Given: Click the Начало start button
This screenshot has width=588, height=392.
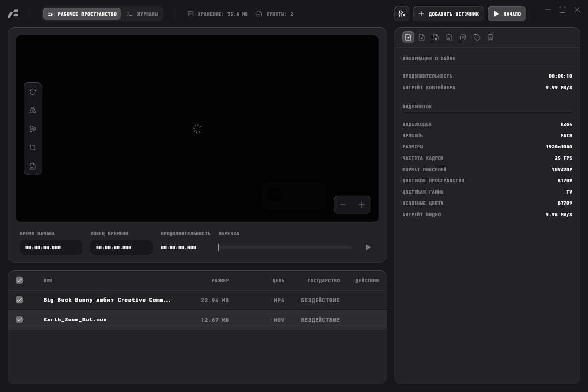Looking at the screenshot, I should pos(507,14).
